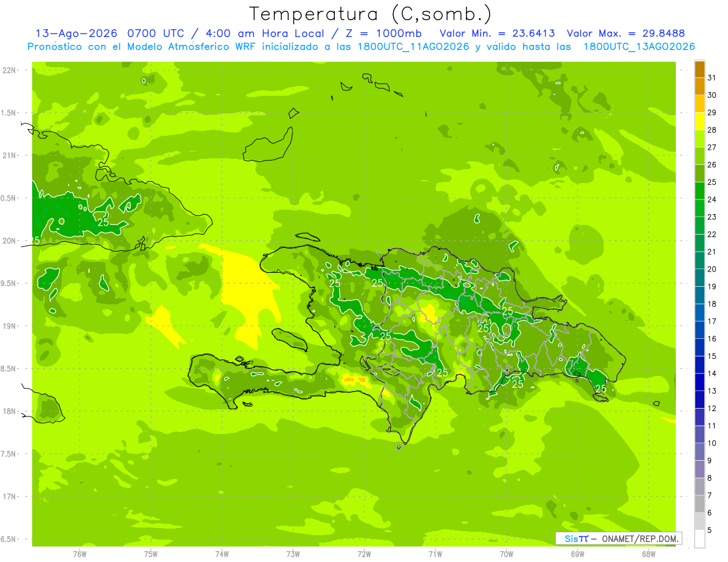This screenshot has width=728, height=562.
Task: Click the 'ONAMET/REP.DOM.' credit label
Action: (641, 538)
